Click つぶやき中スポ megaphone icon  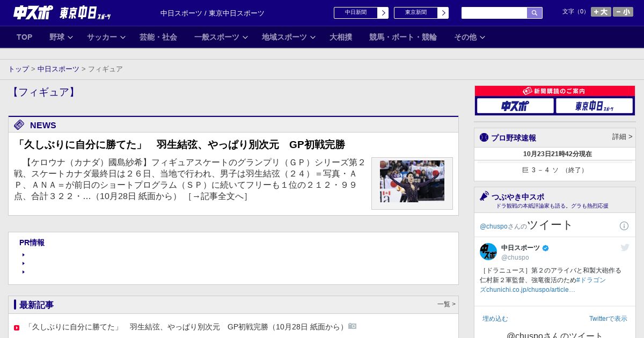tap(485, 196)
